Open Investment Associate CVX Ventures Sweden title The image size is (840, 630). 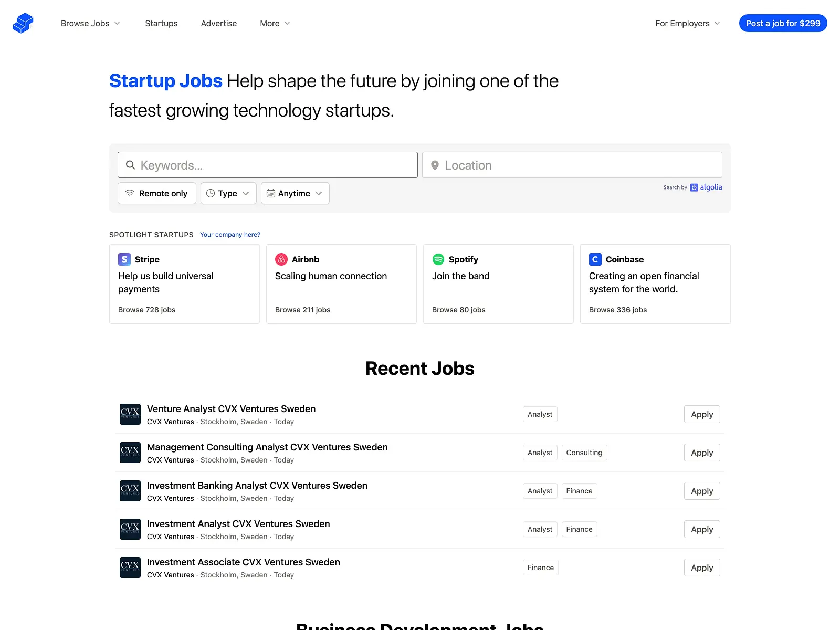coord(244,562)
